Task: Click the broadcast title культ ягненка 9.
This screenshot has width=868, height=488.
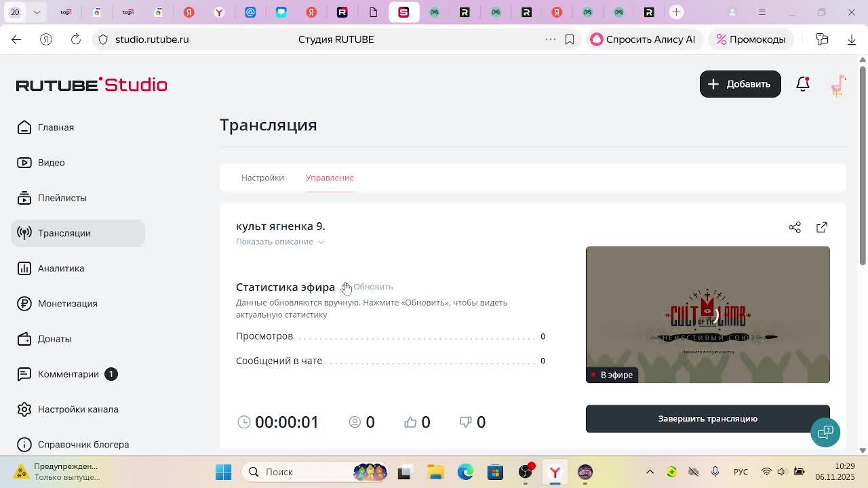Action: (281, 226)
